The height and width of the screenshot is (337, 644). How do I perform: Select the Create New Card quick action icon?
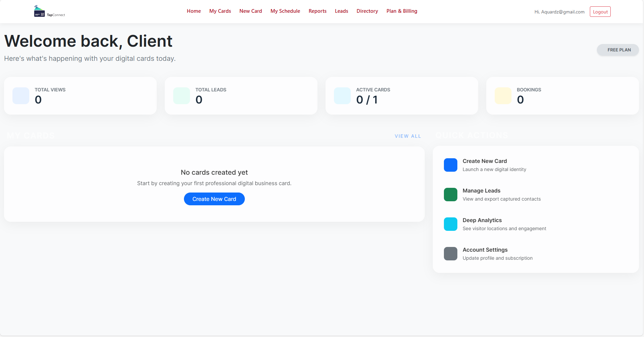click(450, 165)
